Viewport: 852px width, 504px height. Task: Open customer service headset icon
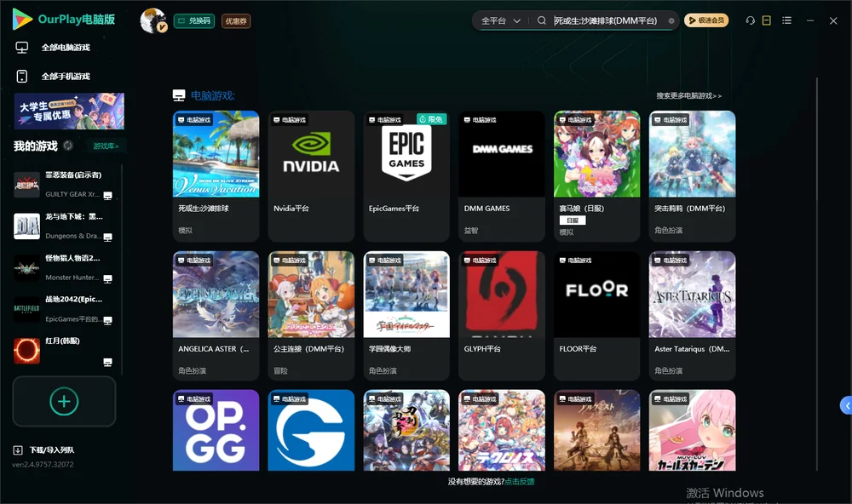point(751,20)
